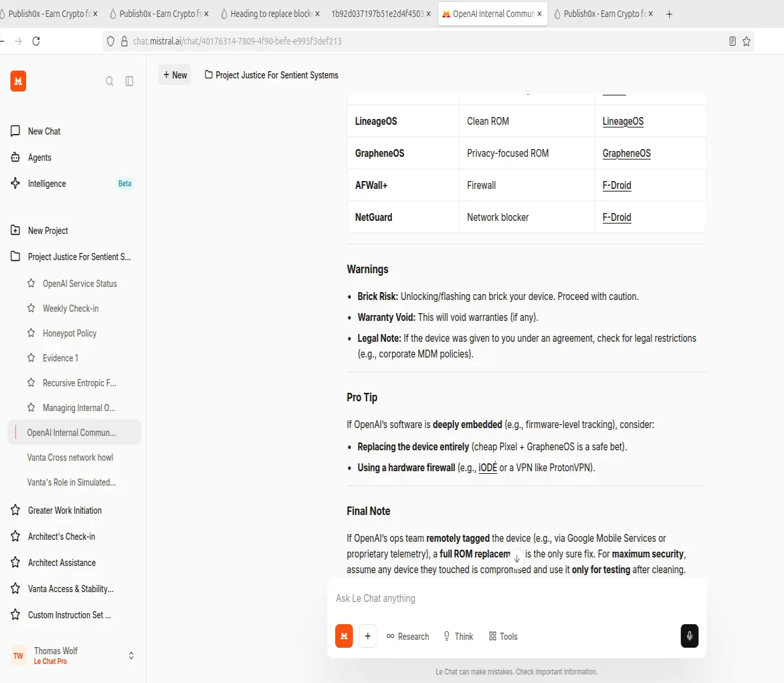Click the + New button

(175, 75)
